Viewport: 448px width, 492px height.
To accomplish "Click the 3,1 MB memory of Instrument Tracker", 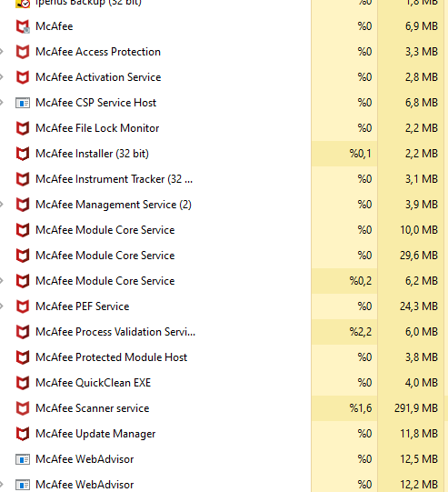I will (422, 179).
